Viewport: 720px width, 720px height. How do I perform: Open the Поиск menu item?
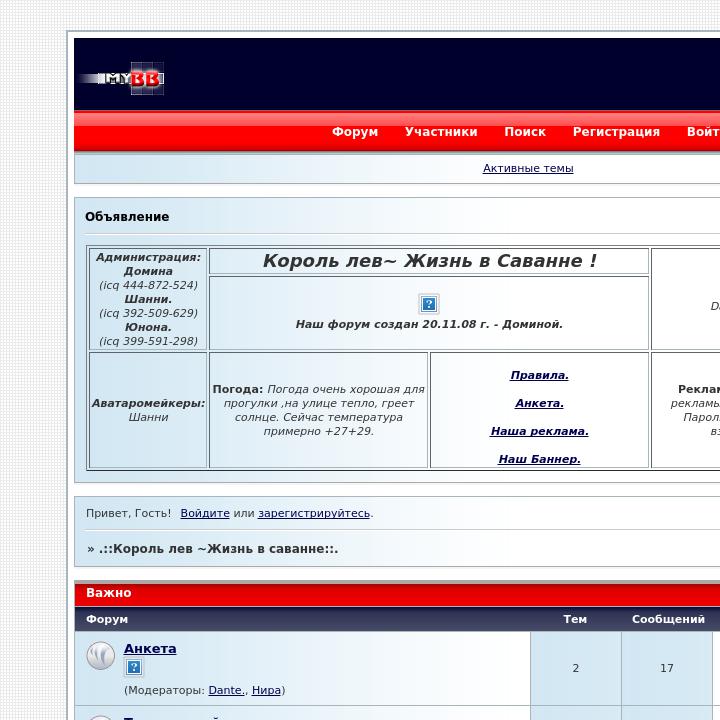tap(525, 132)
